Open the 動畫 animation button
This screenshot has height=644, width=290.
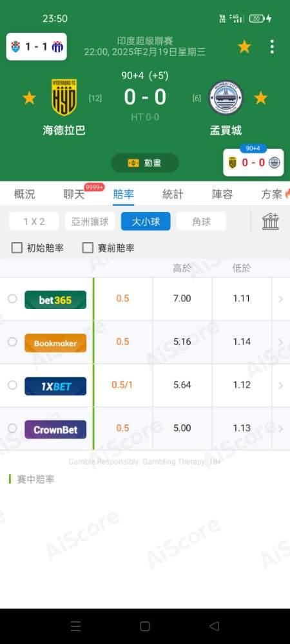(x=145, y=163)
